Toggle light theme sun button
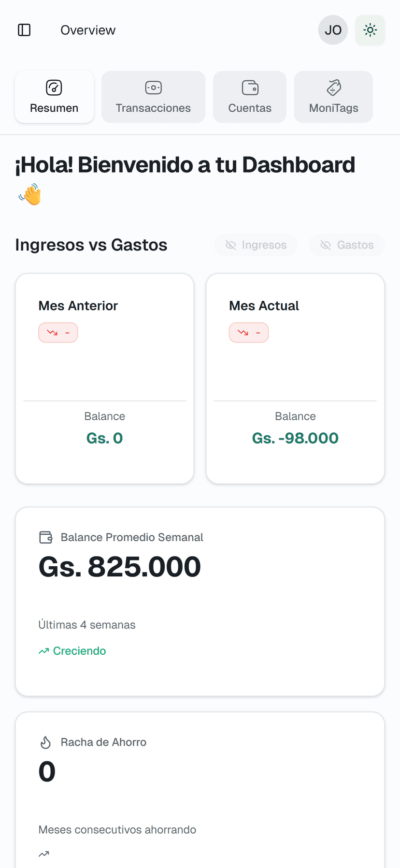This screenshot has height=868, width=400. coord(370,30)
